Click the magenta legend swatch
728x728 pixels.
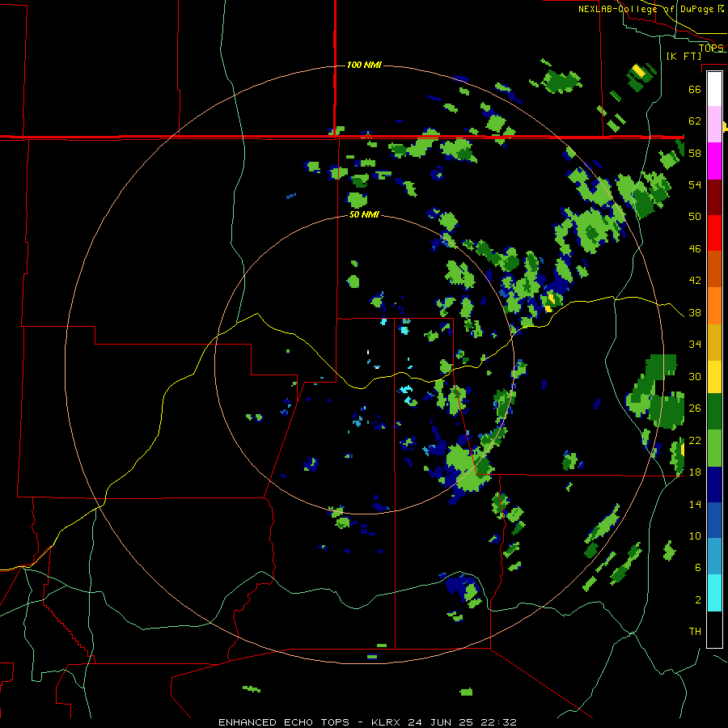pyautogui.click(x=714, y=161)
